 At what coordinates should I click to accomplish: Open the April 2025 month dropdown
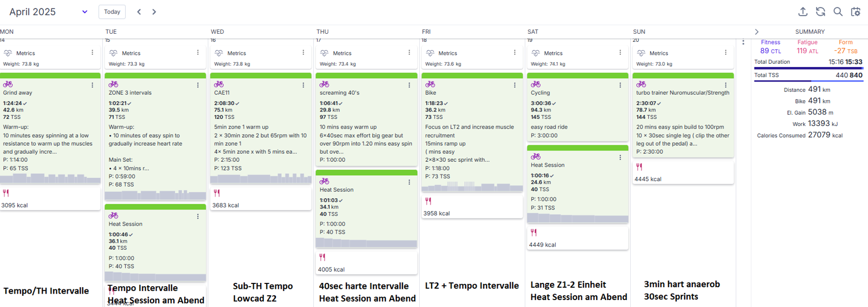tap(85, 12)
